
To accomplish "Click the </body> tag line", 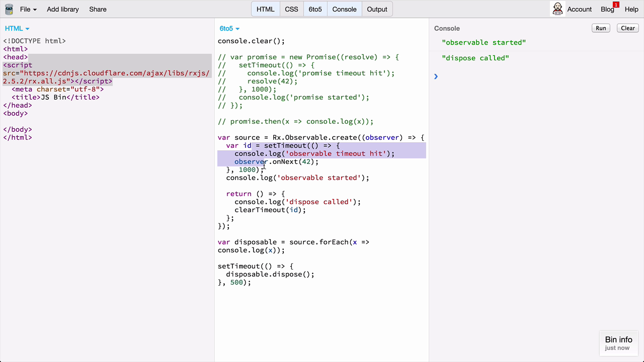I will pos(18,130).
